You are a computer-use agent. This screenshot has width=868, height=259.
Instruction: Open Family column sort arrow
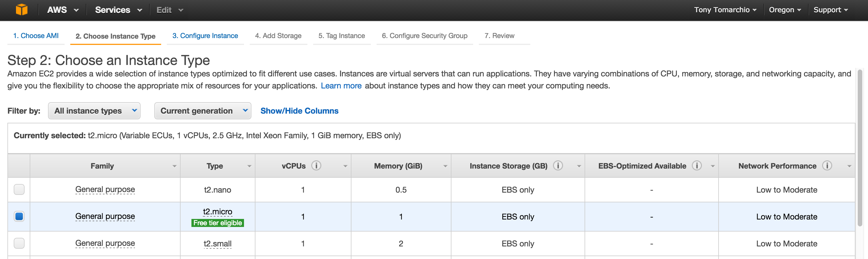coord(174,166)
